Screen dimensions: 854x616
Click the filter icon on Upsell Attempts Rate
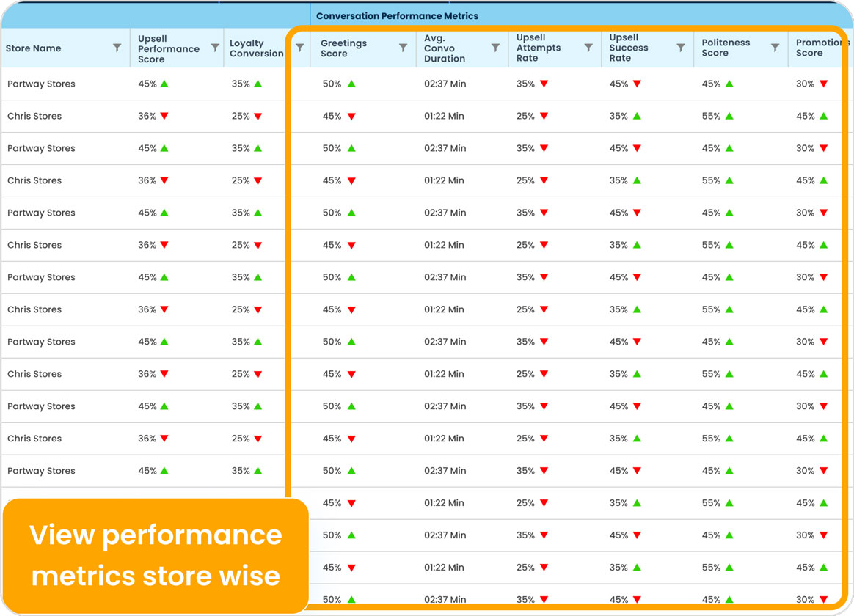(588, 48)
